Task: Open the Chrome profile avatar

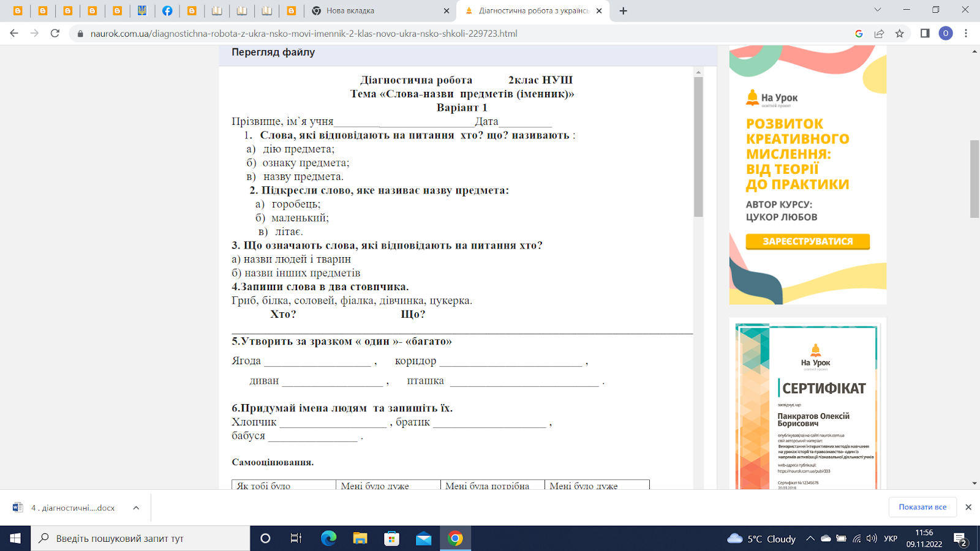Action: (946, 34)
